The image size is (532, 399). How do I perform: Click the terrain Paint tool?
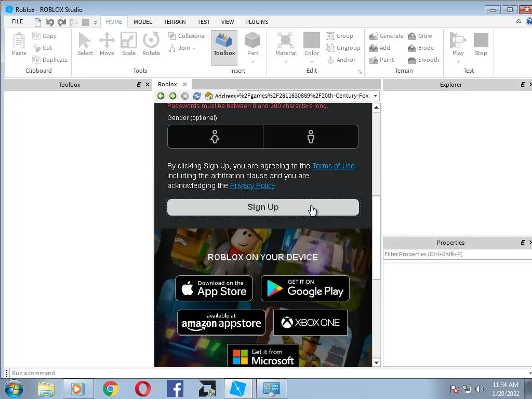(x=382, y=60)
